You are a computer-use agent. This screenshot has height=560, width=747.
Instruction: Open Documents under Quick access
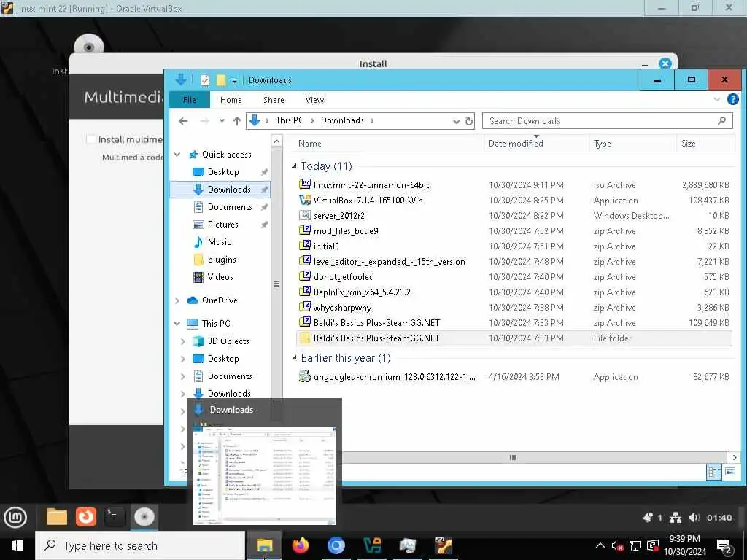[x=230, y=206]
